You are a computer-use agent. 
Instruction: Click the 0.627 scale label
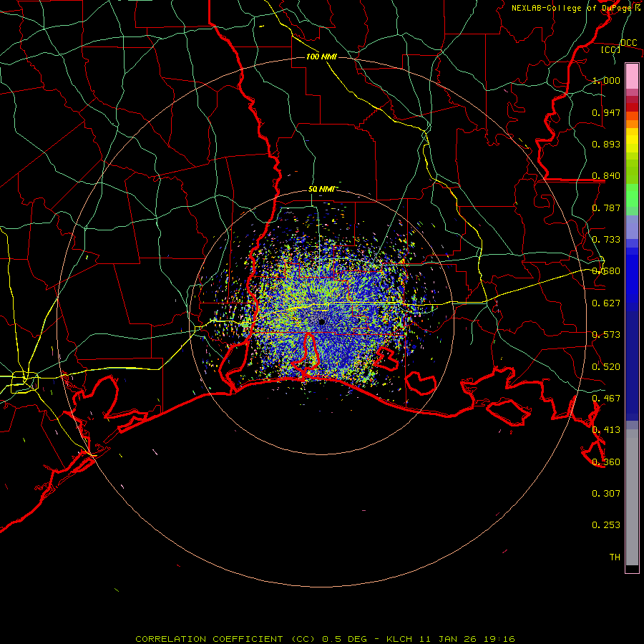(606, 303)
